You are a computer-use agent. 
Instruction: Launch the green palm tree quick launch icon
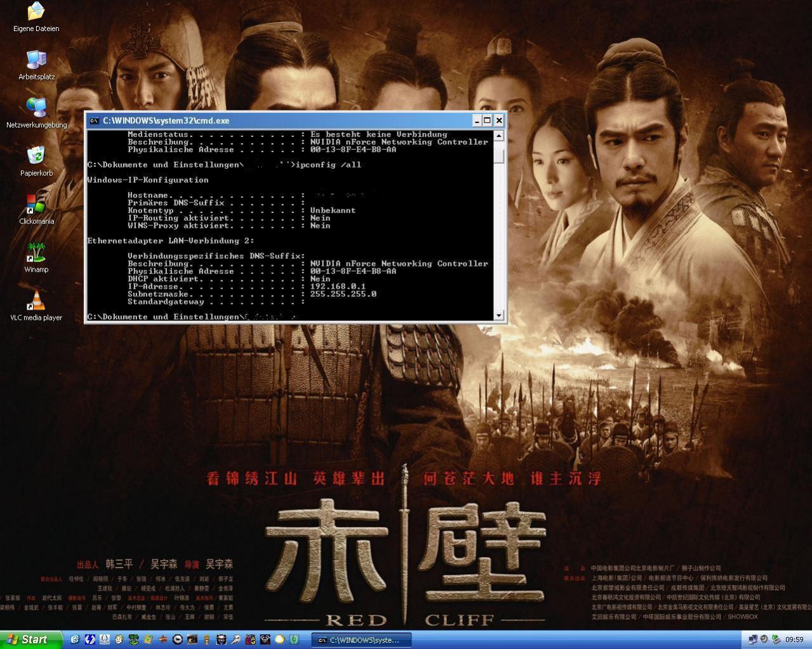133,639
